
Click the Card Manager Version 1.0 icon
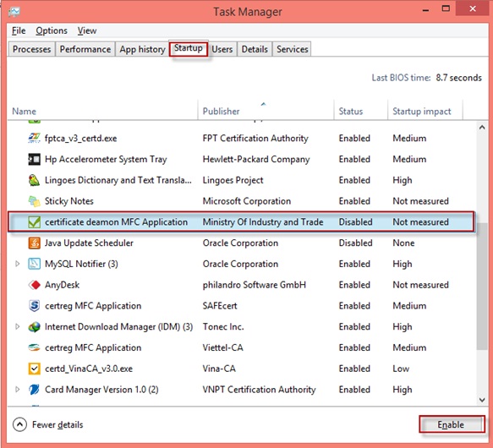coord(34,390)
